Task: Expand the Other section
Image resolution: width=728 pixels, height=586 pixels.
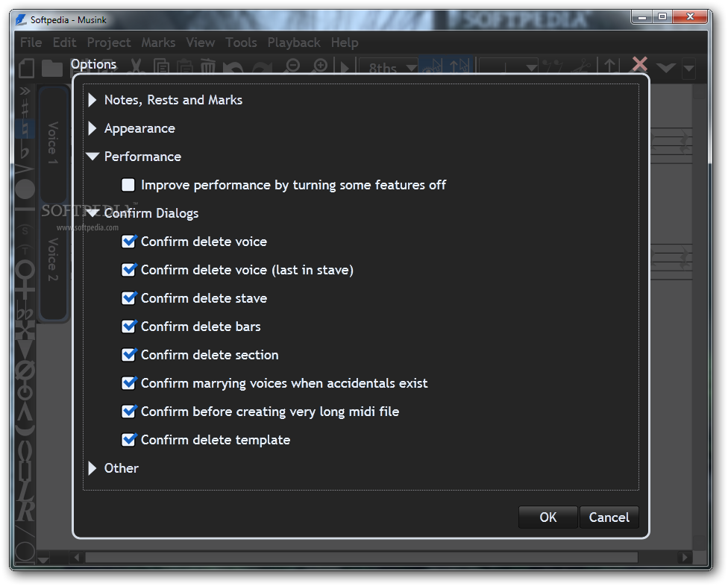Action: pos(92,468)
